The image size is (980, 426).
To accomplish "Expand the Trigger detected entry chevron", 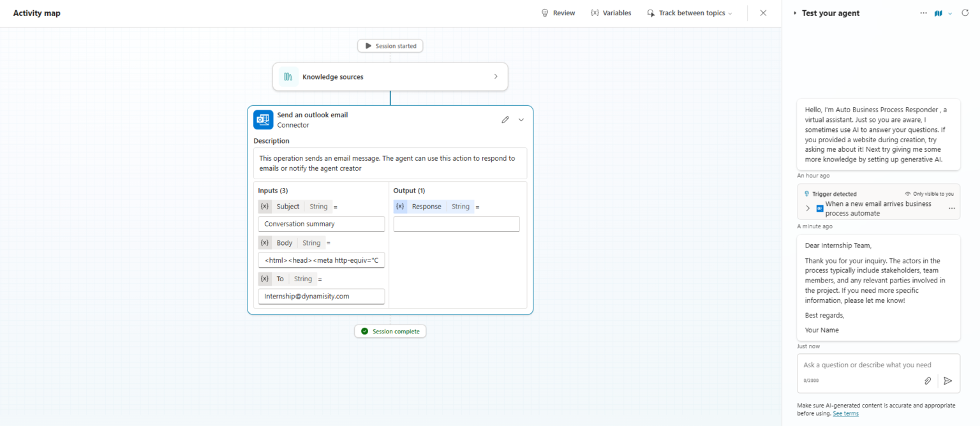I will click(x=808, y=207).
